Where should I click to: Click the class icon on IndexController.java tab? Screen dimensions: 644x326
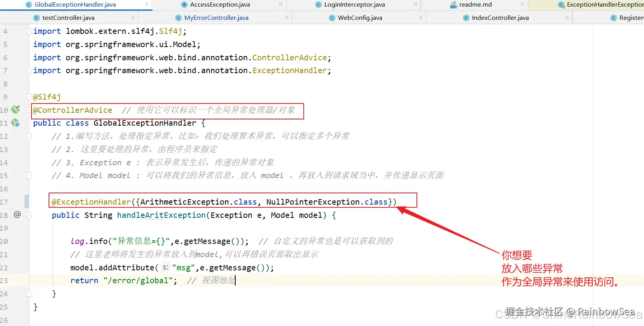[466, 18]
